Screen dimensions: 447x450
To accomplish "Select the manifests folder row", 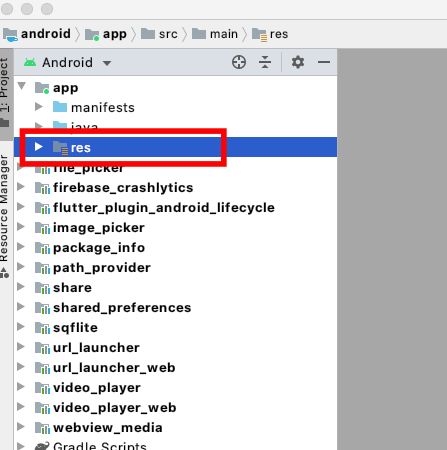I will pyautogui.click(x=175, y=107).
